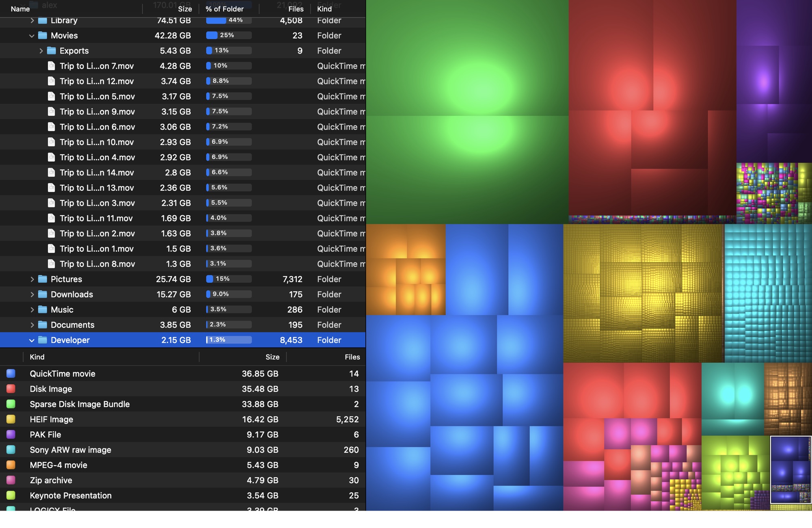Select the Sony ARW raw image row
Image resolution: width=812 pixels, height=528 pixels.
point(183,450)
